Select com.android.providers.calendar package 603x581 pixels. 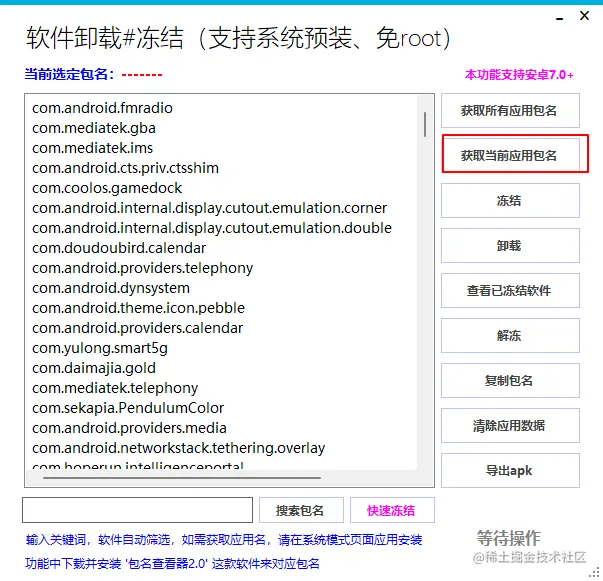pos(137,328)
